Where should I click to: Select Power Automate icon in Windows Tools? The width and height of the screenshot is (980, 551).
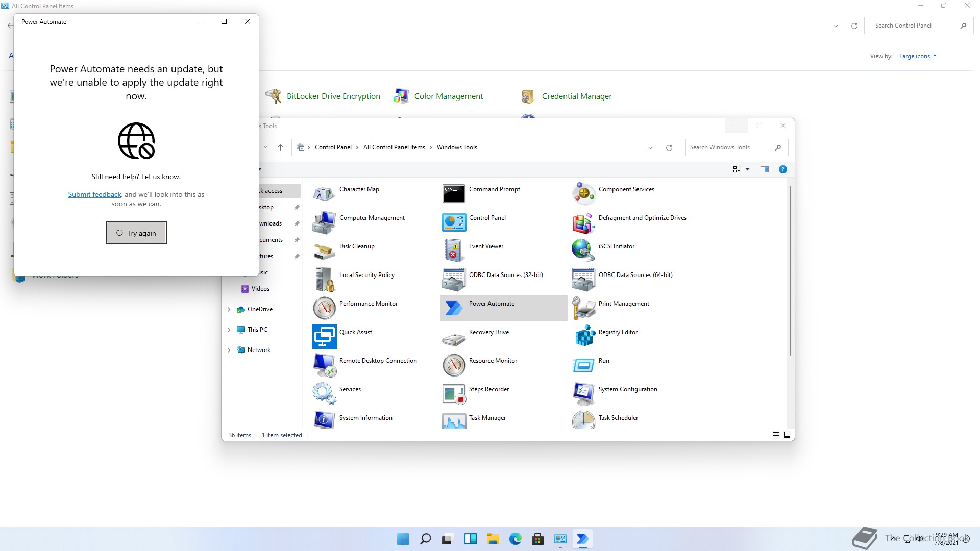(x=454, y=308)
